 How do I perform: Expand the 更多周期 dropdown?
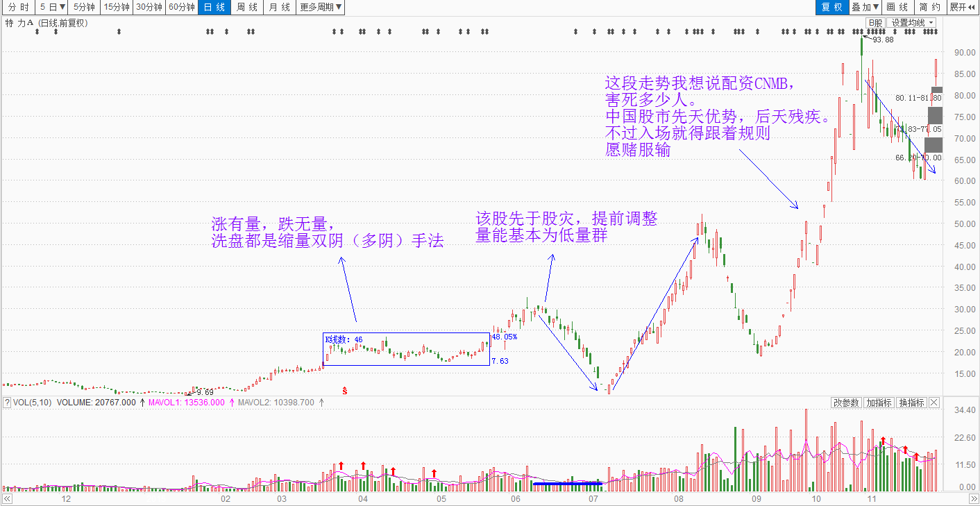tap(321, 7)
